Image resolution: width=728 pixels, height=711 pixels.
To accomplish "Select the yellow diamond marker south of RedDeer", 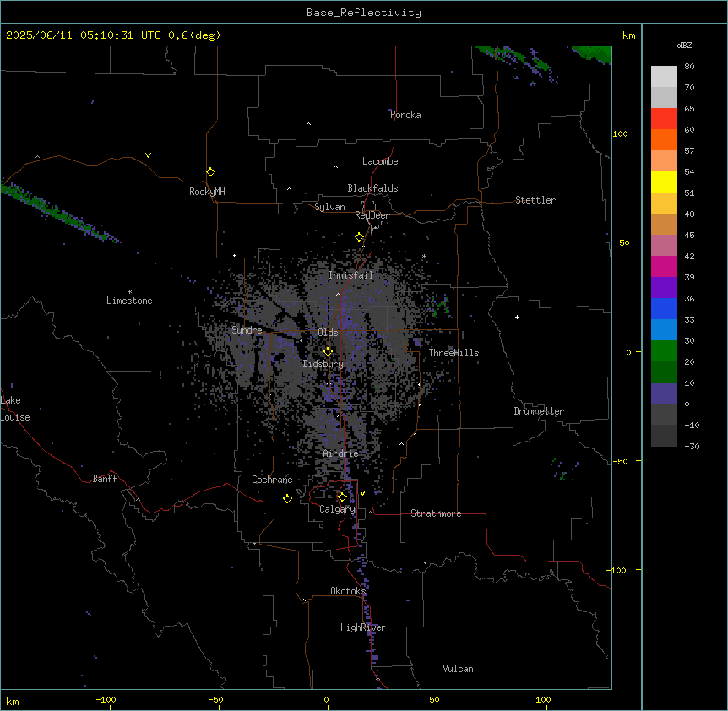I will click(359, 237).
